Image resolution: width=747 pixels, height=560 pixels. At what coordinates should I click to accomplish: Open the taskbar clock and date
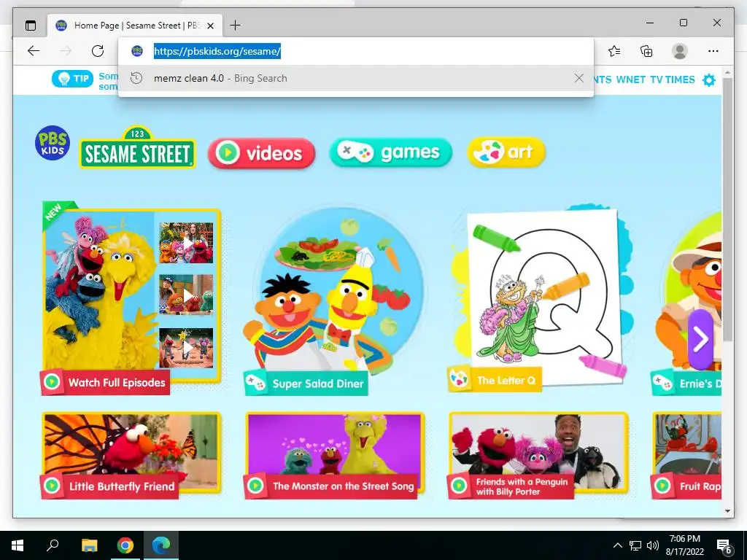684,545
